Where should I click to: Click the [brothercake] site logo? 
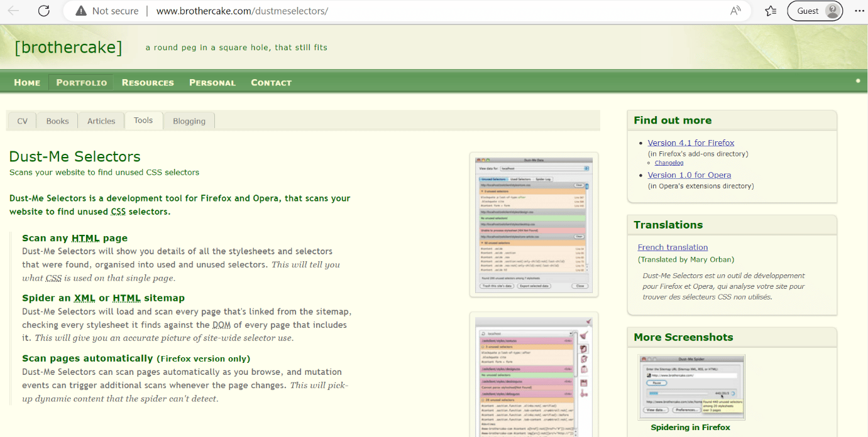pos(68,47)
